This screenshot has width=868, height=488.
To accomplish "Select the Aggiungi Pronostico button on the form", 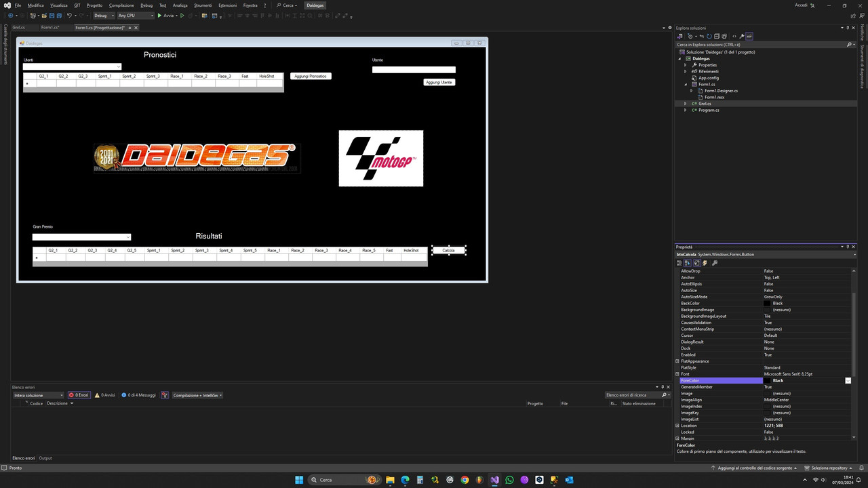I will tap(311, 76).
